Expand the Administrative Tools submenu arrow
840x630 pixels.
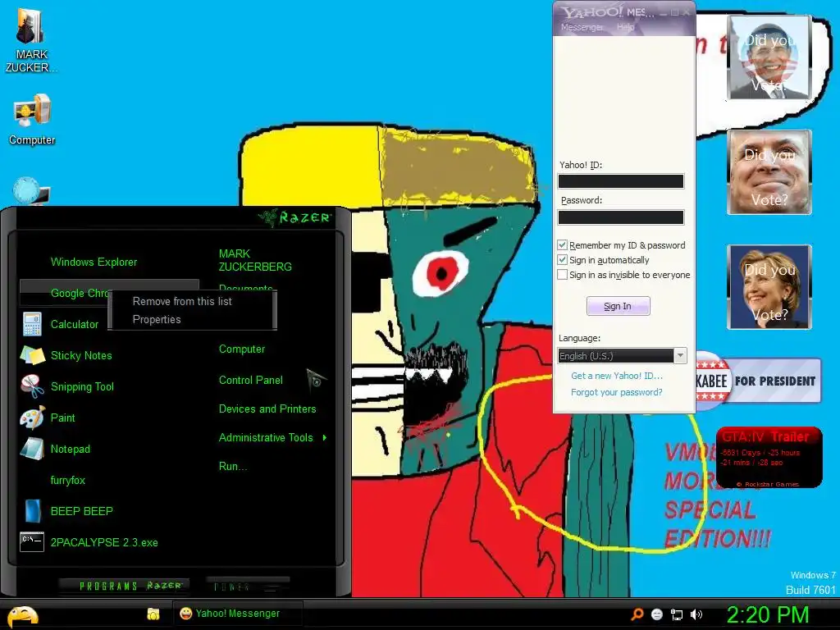tap(325, 438)
